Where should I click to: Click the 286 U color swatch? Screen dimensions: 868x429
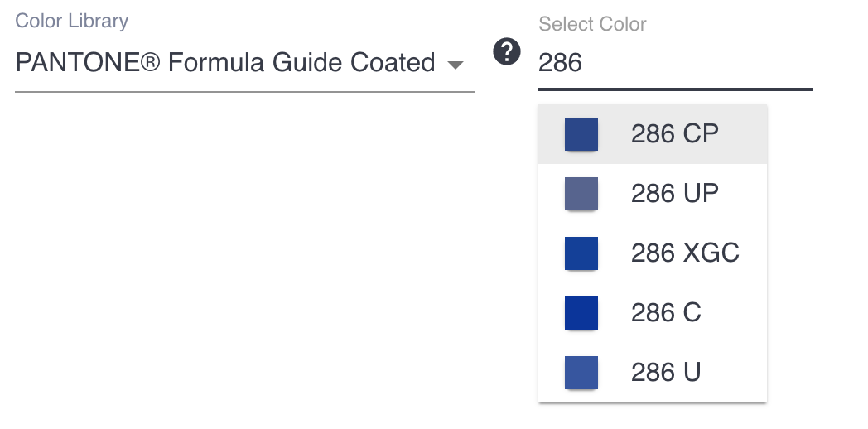click(581, 373)
